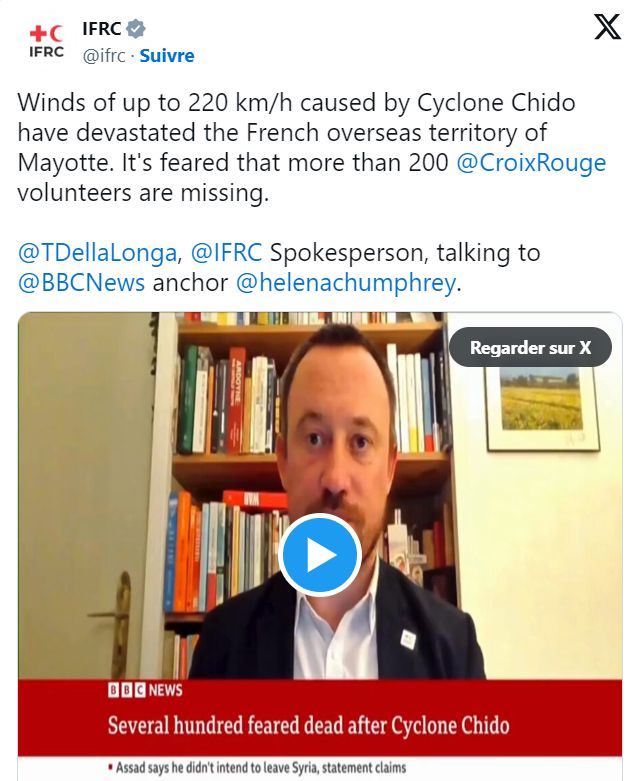Click the tweet text about Cyclone Chido
Viewport: 632px width, 781px height.
(x=312, y=147)
